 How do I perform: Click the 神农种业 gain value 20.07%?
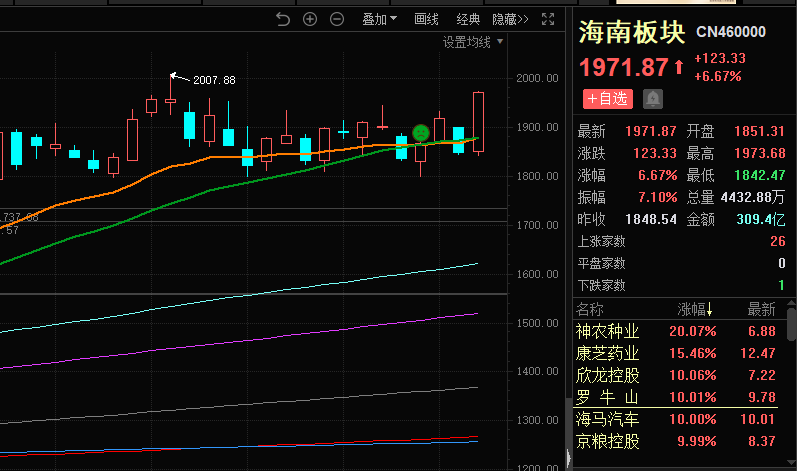(692, 331)
